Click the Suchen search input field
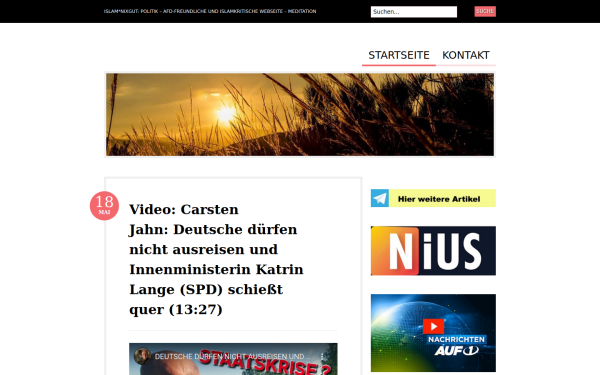600x375 pixels. (x=414, y=12)
